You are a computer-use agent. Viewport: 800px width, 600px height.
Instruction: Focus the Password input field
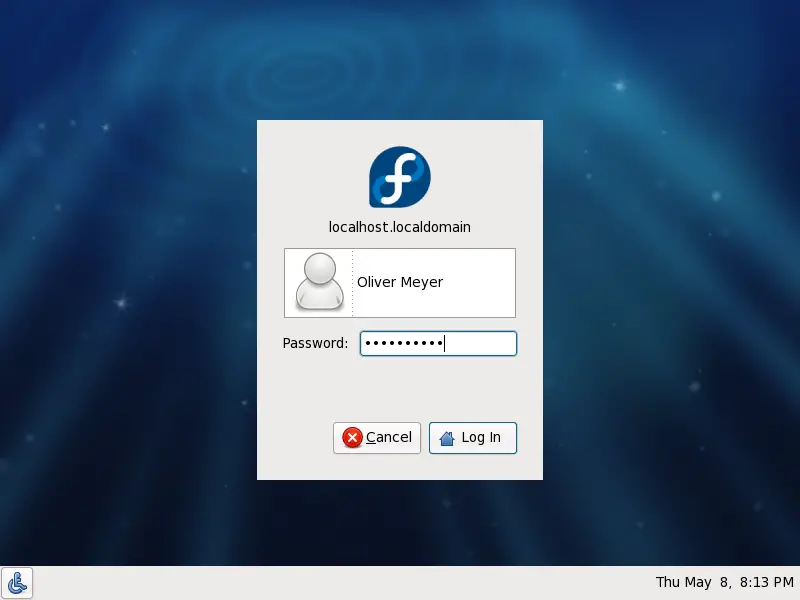438,343
